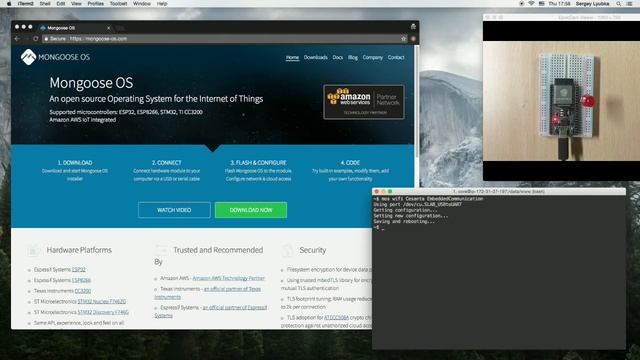
Task: Reload the Mongoose OS page
Action: point(36,39)
